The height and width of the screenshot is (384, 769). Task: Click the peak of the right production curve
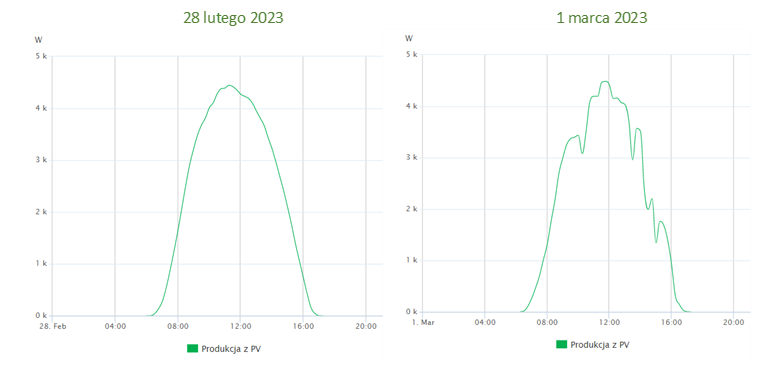(x=605, y=81)
